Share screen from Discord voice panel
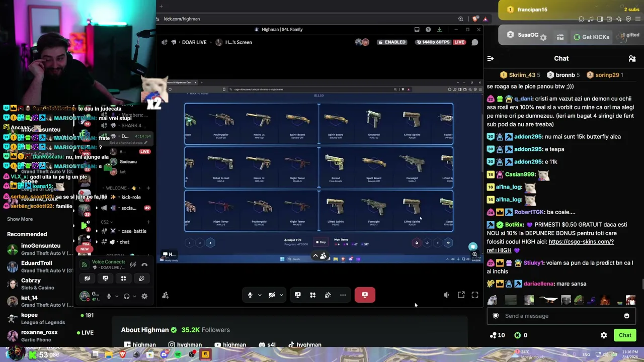 105,278
